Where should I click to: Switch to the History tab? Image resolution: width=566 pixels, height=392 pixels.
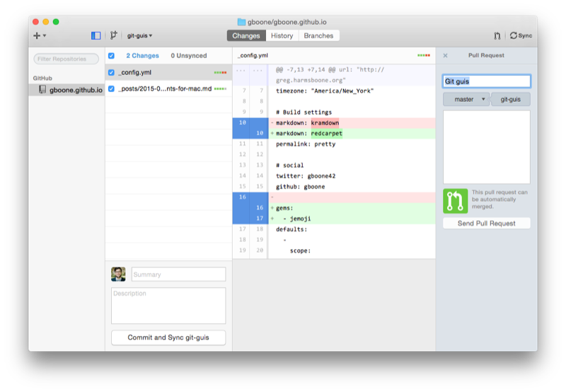point(282,36)
